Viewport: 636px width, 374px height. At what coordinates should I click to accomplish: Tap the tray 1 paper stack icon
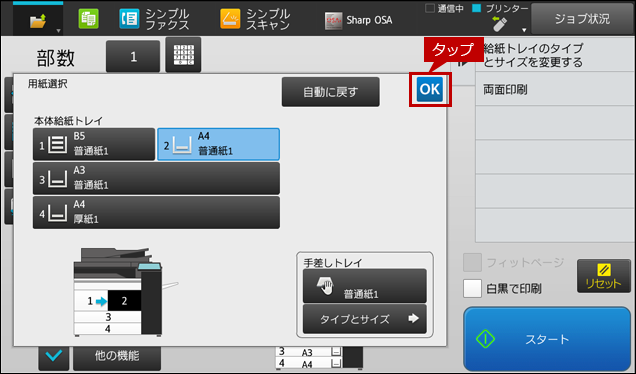tap(58, 144)
